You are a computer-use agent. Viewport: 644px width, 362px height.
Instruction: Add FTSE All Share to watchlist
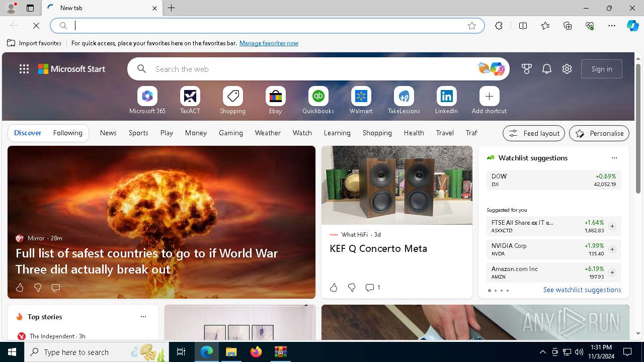[x=612, y=226]
